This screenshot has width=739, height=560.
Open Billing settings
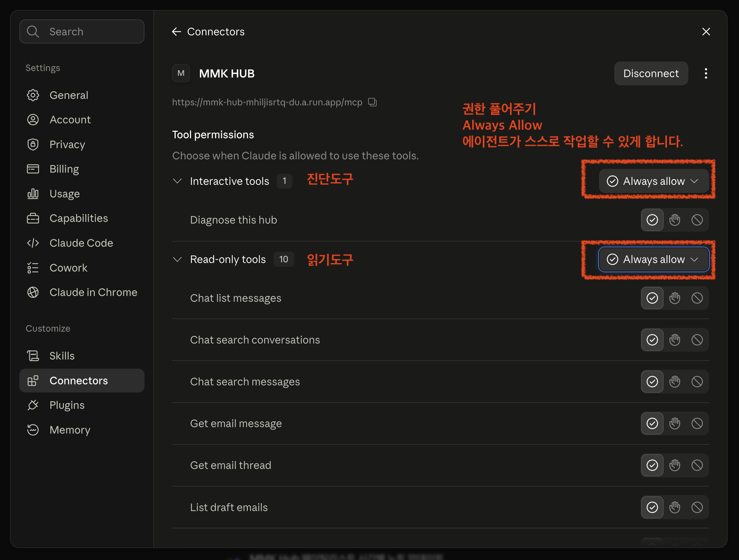click(82, 169)
